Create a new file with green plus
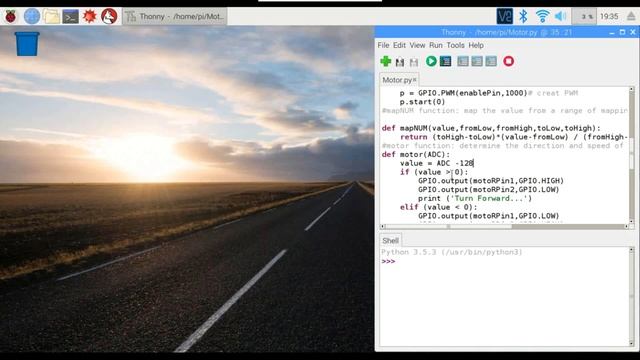The width and height of the screenshot is (640, 360). coord(385,61)
